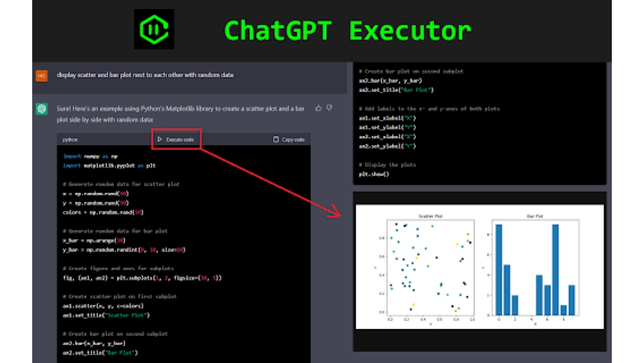Click the 'Scatter Plot' chart title
Image resolution: width=644 pixels, height=363 pixels.
coord(430,216)
